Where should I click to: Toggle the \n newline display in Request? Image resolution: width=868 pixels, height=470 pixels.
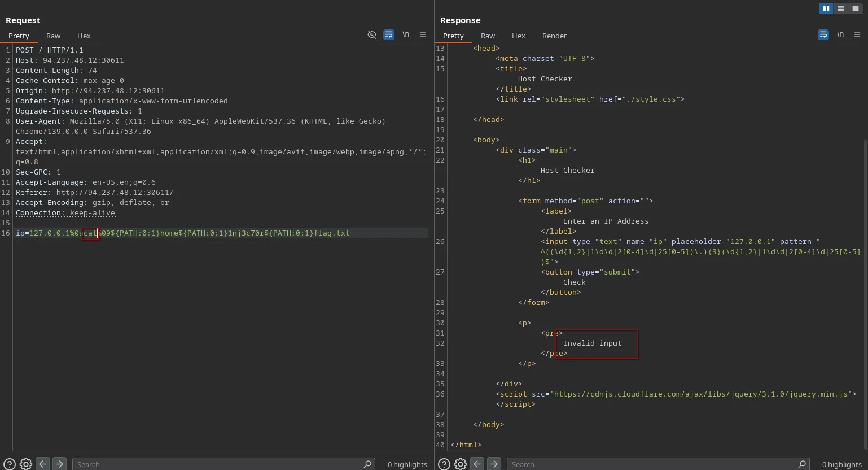point(406,35)
